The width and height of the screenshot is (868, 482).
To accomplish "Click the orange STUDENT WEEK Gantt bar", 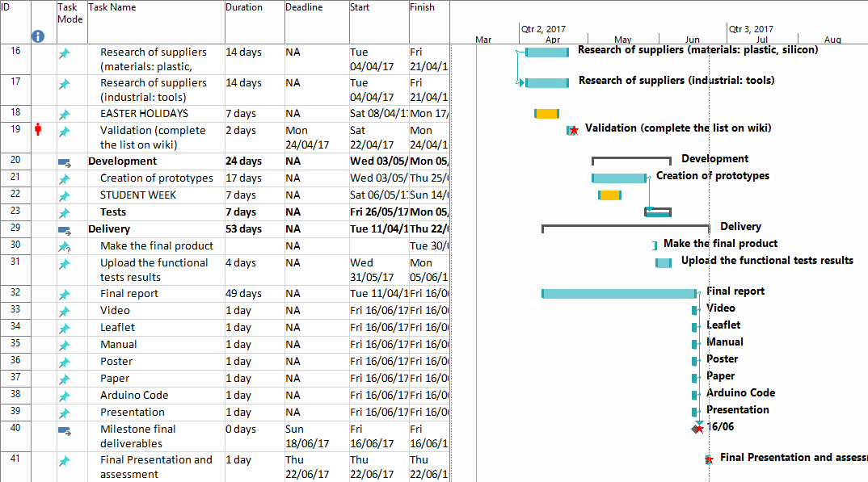I will point(610,195).
